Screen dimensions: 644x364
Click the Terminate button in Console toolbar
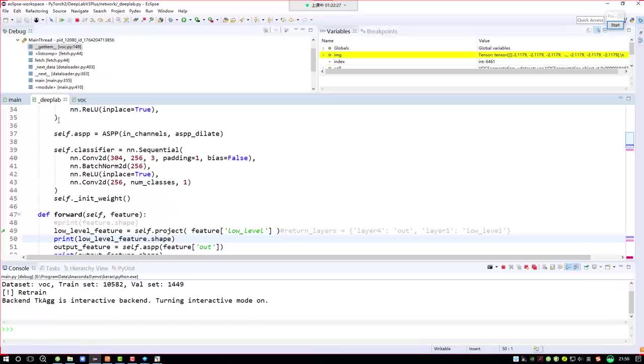pos(503,267)
